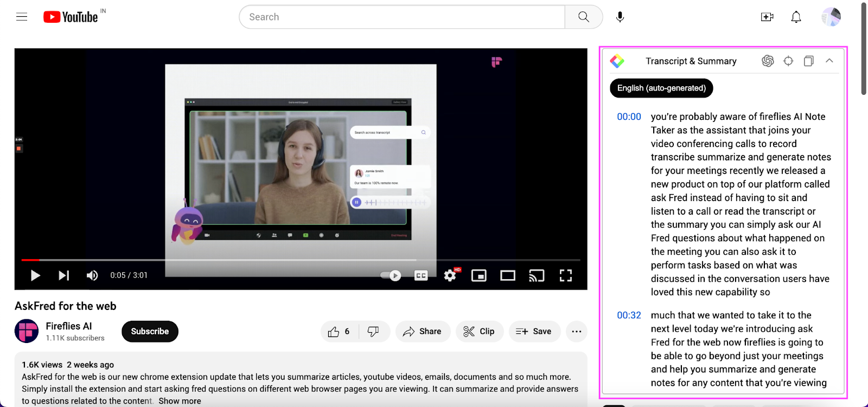Image resolution: width=868 pixels, height=407 pixels.
Task: Open Fireflies AI channel avatar
Action: click(26, 331)
